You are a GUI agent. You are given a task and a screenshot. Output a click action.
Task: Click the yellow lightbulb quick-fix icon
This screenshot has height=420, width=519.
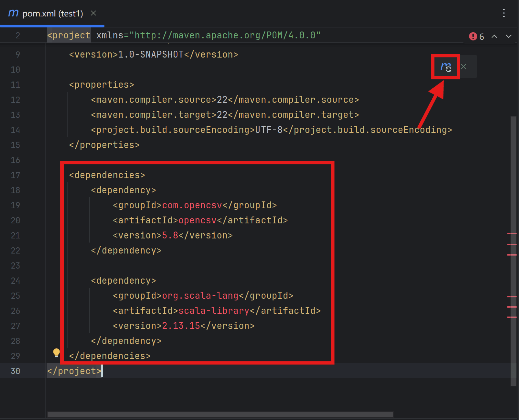[x=56, y=353]
